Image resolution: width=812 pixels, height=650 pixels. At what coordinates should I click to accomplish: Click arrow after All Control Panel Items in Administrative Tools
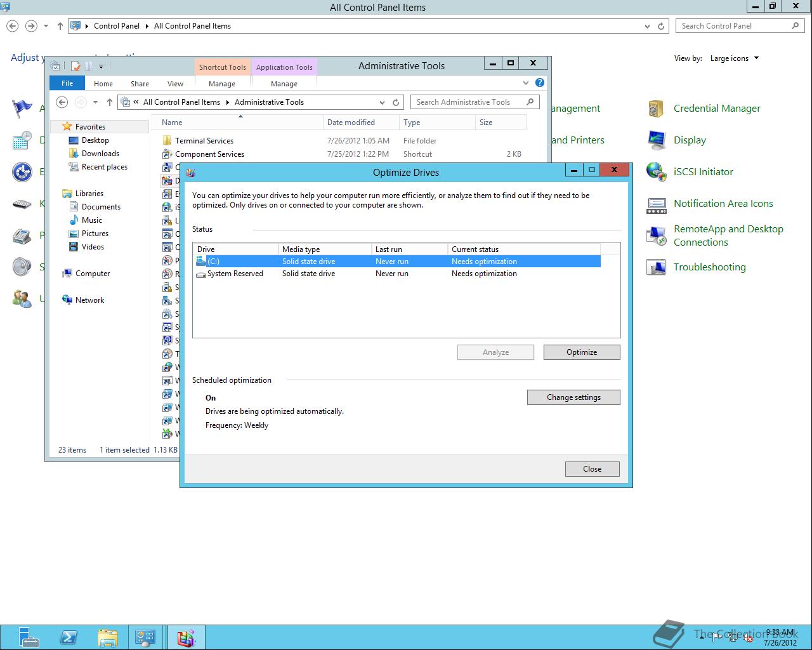coord(227,102)
